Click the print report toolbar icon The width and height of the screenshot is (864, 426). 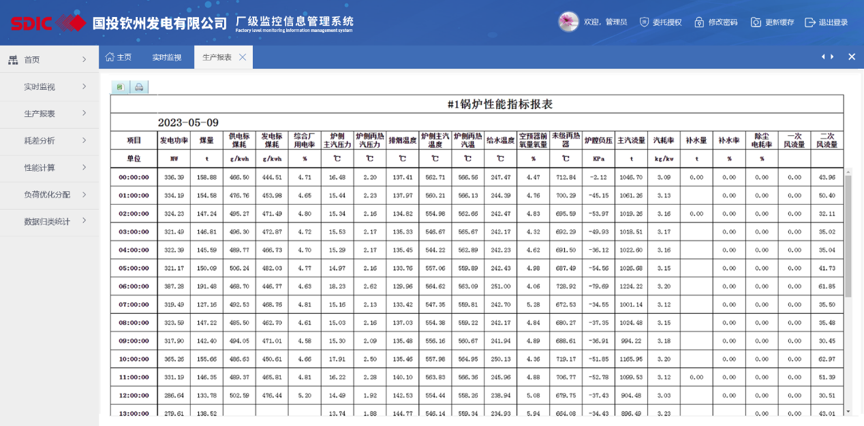[139, 87]
